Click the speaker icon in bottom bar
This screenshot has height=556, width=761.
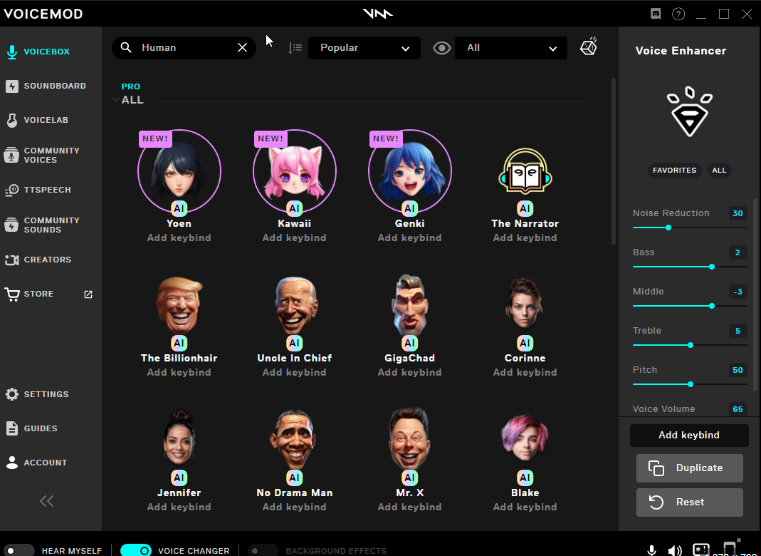coord(675,550)
